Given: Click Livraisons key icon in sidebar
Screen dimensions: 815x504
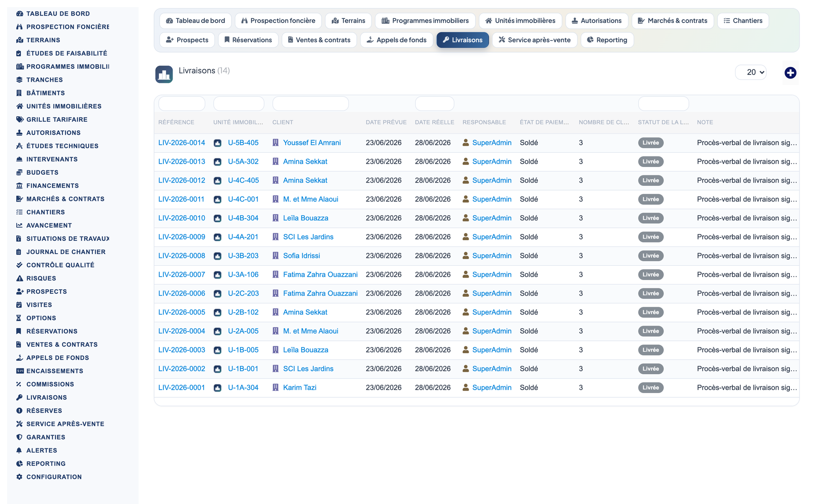Looking at the screenshot, I should [19, 398].
